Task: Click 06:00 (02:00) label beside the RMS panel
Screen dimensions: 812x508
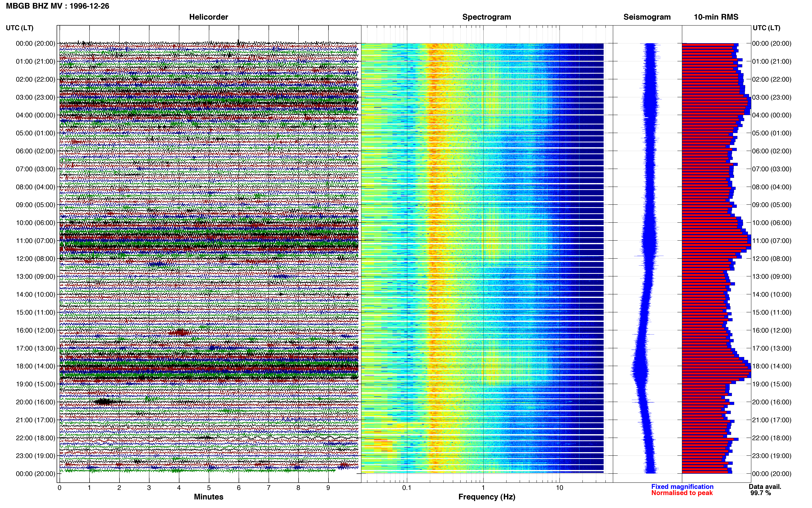Action: tap(772, 151)
